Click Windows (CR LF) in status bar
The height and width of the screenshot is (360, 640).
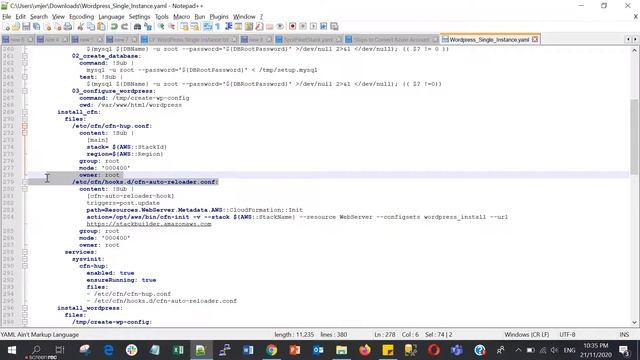[x=526, y=334]
